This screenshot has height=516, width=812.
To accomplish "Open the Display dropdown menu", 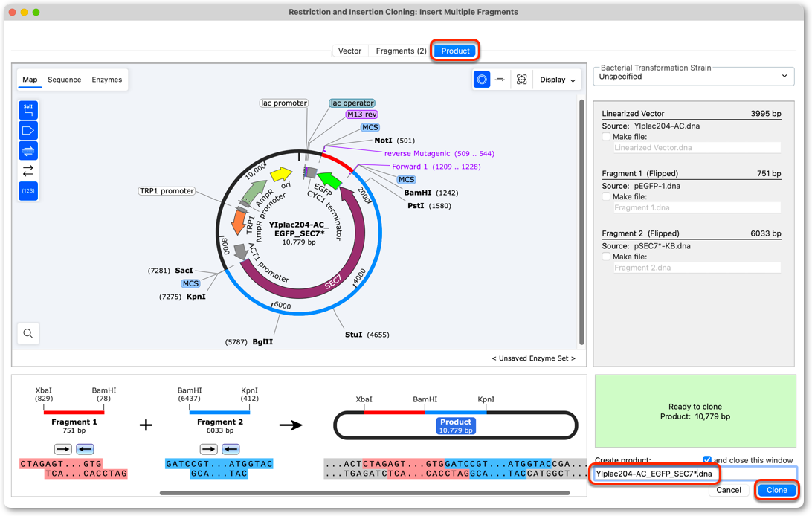I will tap(557, 80).
